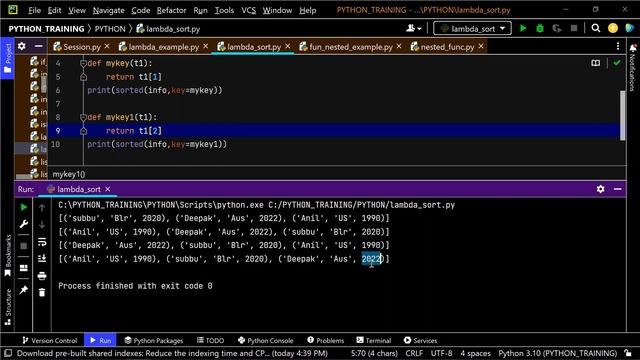Toggle Project side tool window

click(x=7, y=58)
